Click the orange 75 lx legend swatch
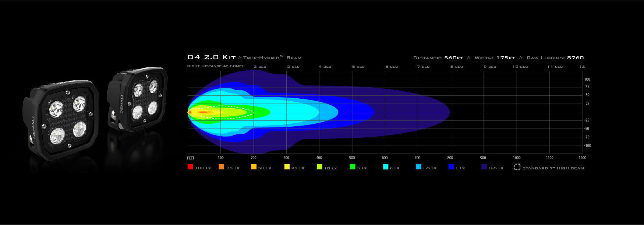The height and width of the screenshot is (225, 644). click(221, 167)
